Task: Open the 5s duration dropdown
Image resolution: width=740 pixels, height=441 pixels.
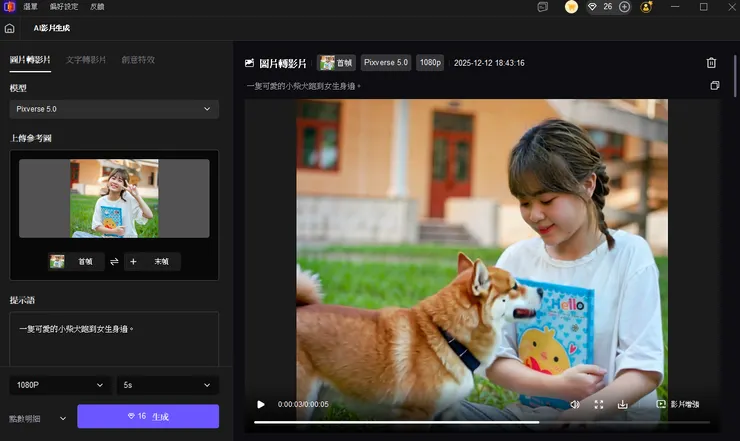Action: [x=168, y=385]
